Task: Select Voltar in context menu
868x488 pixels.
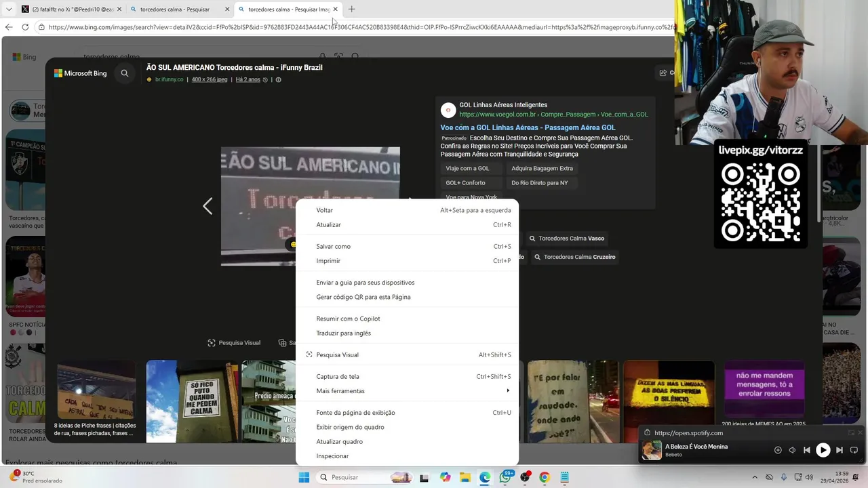Action: (407, 210)
